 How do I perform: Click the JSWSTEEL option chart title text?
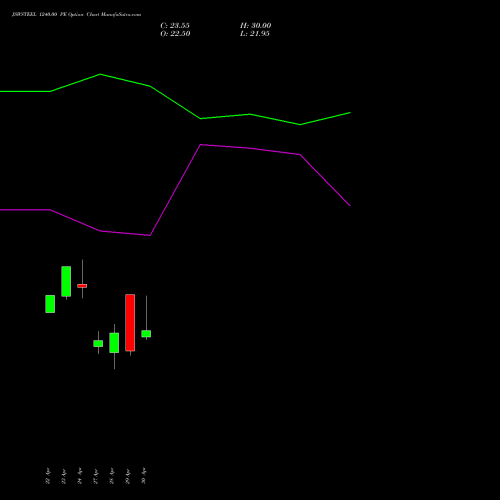coord(76,14)
